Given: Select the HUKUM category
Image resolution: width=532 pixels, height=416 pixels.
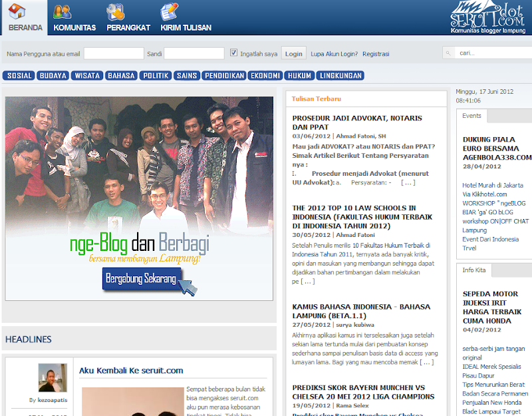Looking at the screenshot, I should [x=299, y=75].
